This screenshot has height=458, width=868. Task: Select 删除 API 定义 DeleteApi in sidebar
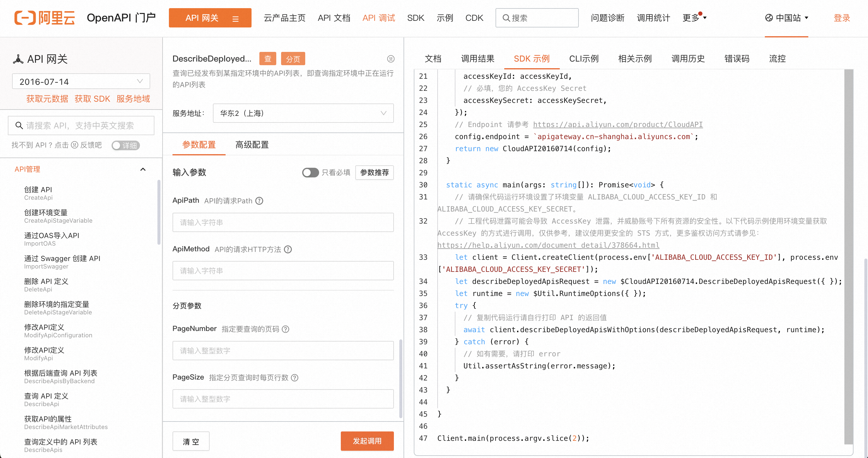pyautogui.click(x=46, y=285)
